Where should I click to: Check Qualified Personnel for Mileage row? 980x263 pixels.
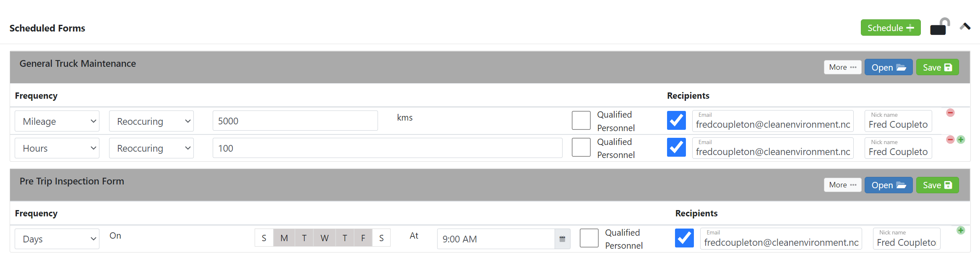coord(581,121)
